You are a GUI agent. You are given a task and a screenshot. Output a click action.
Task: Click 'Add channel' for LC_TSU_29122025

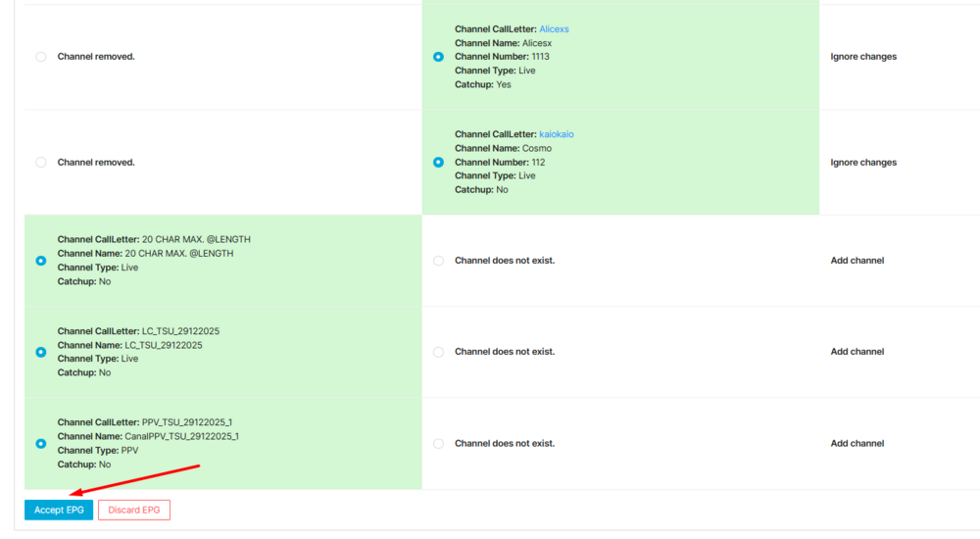857,352
